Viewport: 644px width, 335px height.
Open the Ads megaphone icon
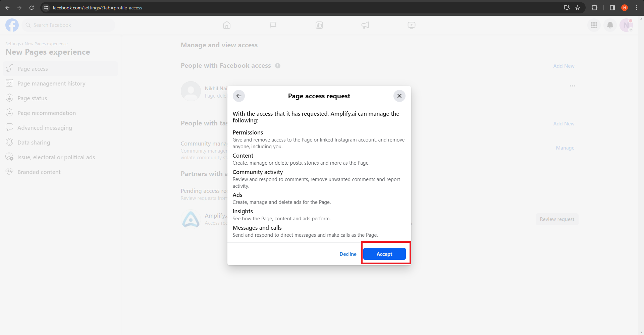365,25
